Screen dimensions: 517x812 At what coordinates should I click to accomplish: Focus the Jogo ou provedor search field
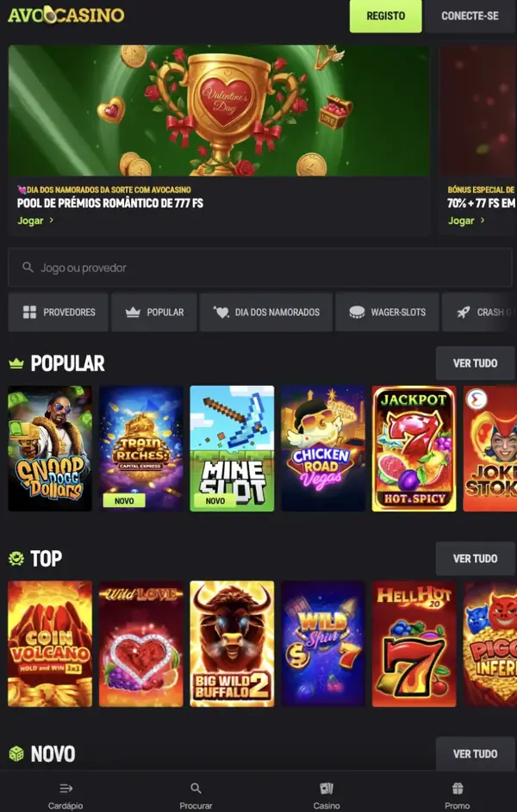pyautogui.click(x=260, y=267)
